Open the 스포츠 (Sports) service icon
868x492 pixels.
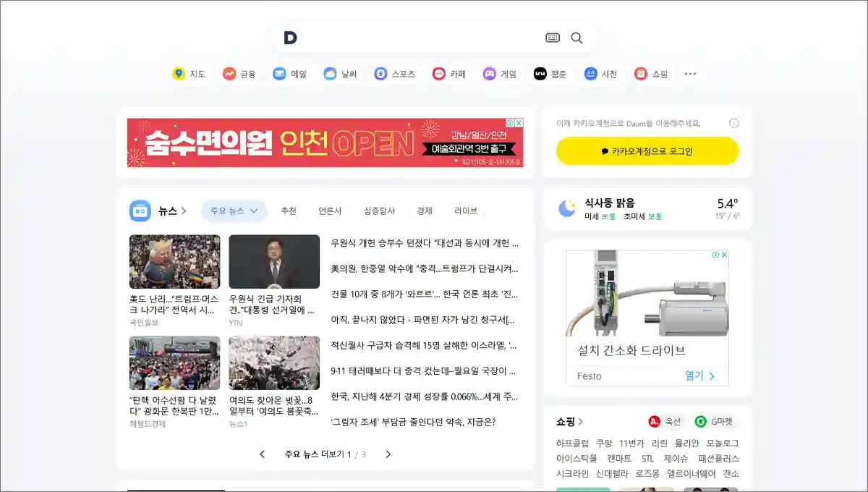pyautogui.click(x=393, y=73)
